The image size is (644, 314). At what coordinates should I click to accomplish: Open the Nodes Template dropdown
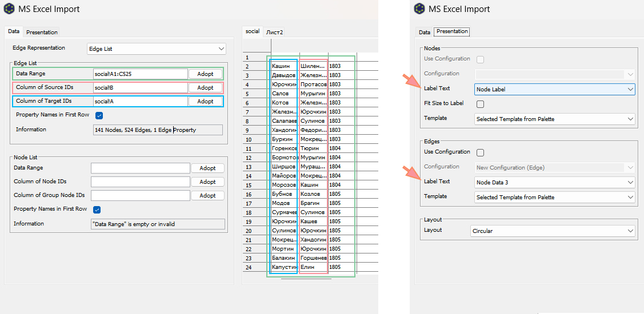click(x=554, y=119)
